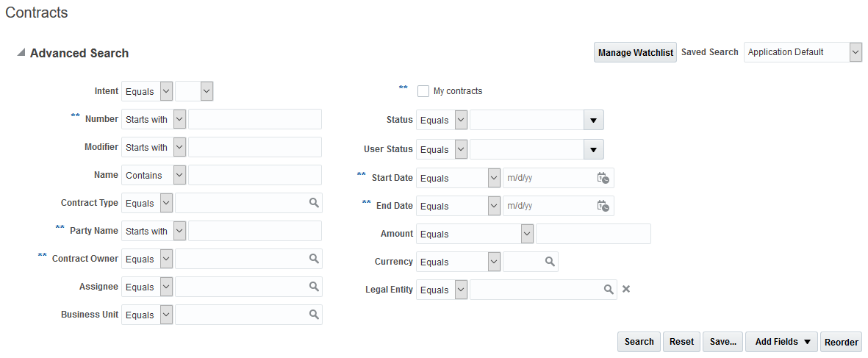Open the End Date calendar picker

point(603,206)
